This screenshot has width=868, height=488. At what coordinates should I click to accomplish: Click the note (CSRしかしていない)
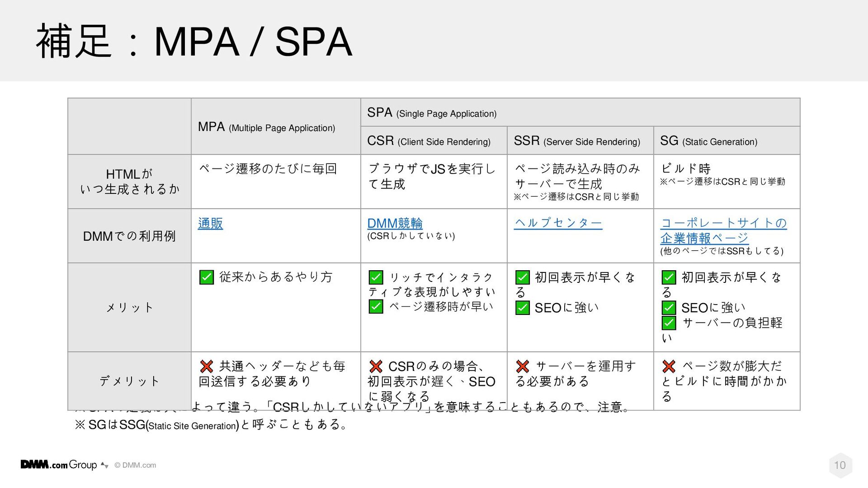click(x=411, y=236)
